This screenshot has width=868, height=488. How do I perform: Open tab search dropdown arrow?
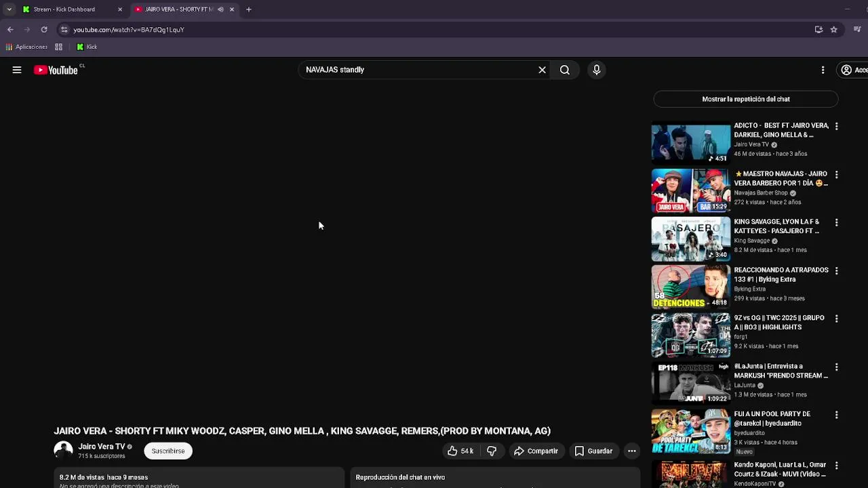coord(9,9)
